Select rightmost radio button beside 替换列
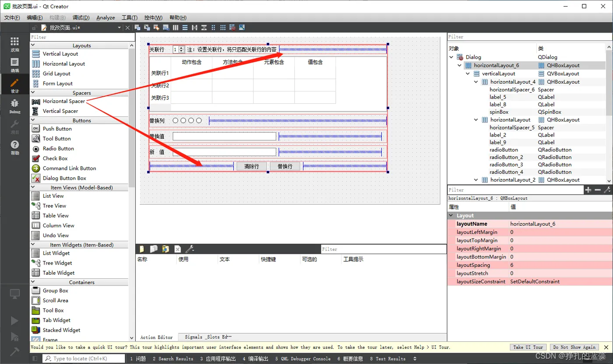Image resolution: width=613 pixels, height=364 pixels. point(199,120)
